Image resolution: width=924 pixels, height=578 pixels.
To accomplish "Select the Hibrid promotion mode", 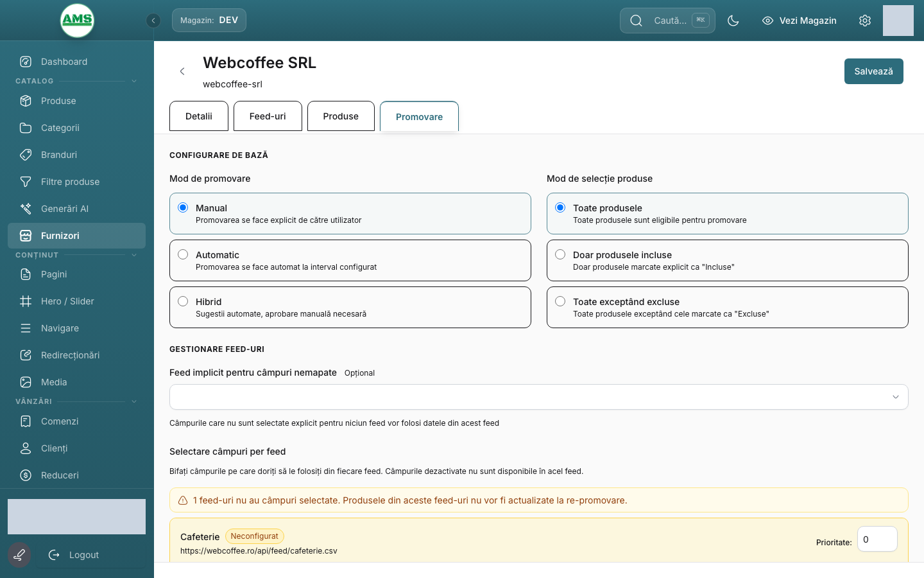I will (x=350, y=307).
